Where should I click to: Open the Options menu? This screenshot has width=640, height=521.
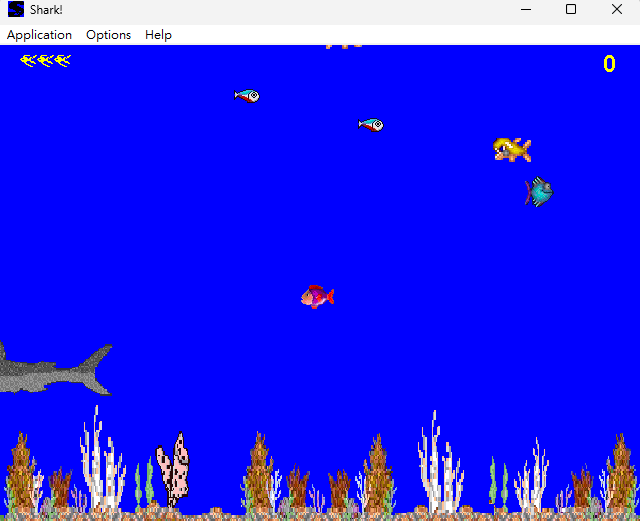tap(108, 35)
